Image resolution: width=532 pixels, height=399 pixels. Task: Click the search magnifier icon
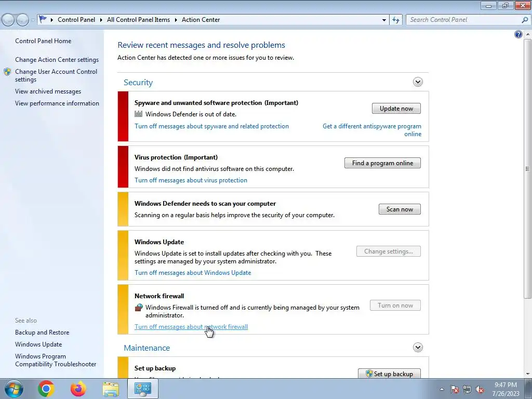525,20
